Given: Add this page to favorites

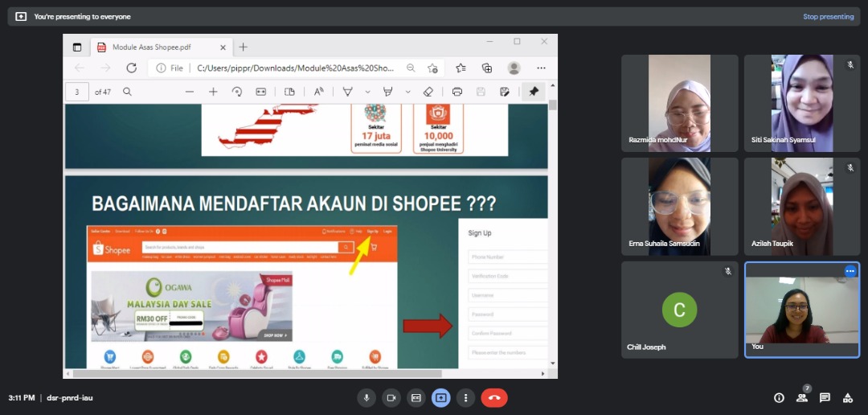Looking at the screenshot, I should coord(432,68).
